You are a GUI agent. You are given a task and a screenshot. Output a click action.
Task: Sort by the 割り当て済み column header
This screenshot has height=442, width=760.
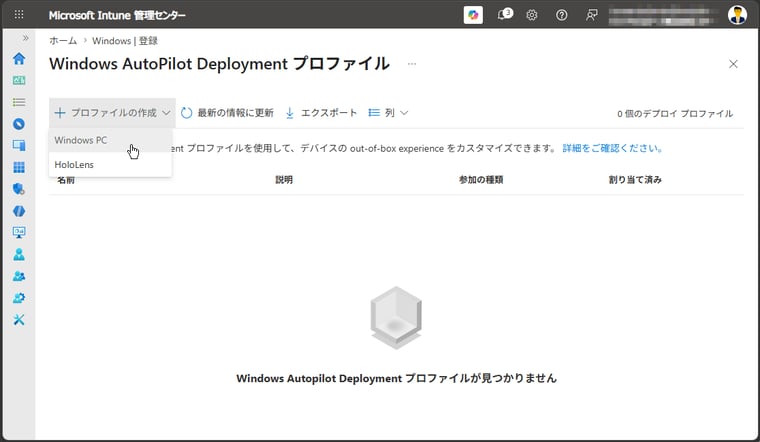click(x=635, y=180)
